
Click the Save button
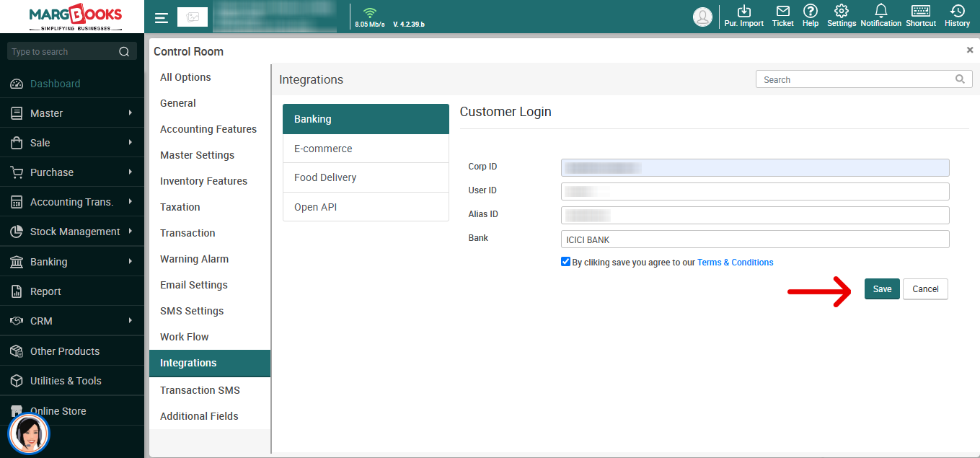tap(882, 289)
